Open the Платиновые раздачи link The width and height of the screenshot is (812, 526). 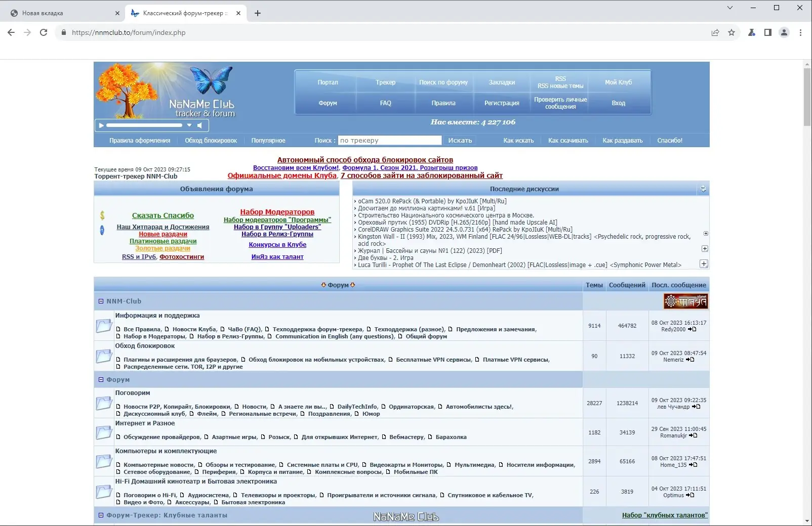pos(163,241)
